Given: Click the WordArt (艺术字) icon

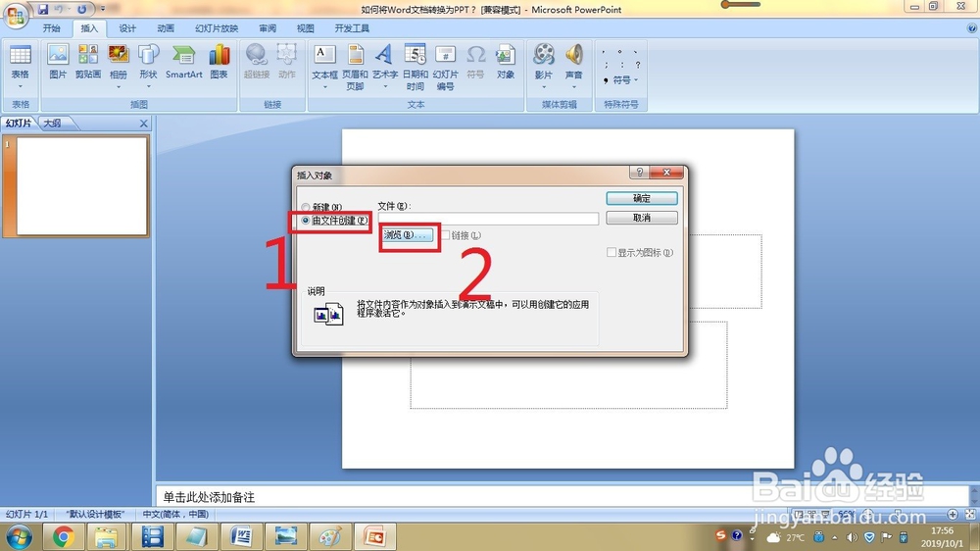Looking at the screenshot, I should click(384, 55).
